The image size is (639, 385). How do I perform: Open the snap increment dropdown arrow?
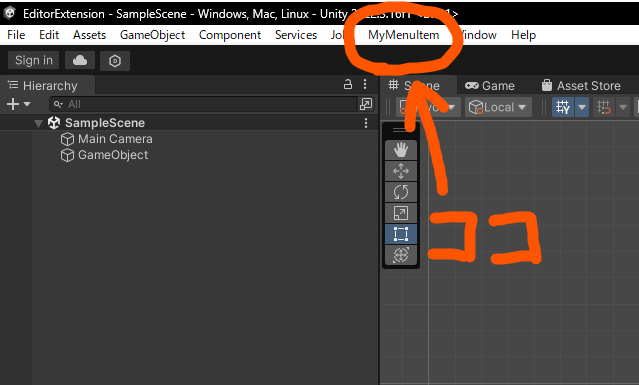[x=623, y=108]
